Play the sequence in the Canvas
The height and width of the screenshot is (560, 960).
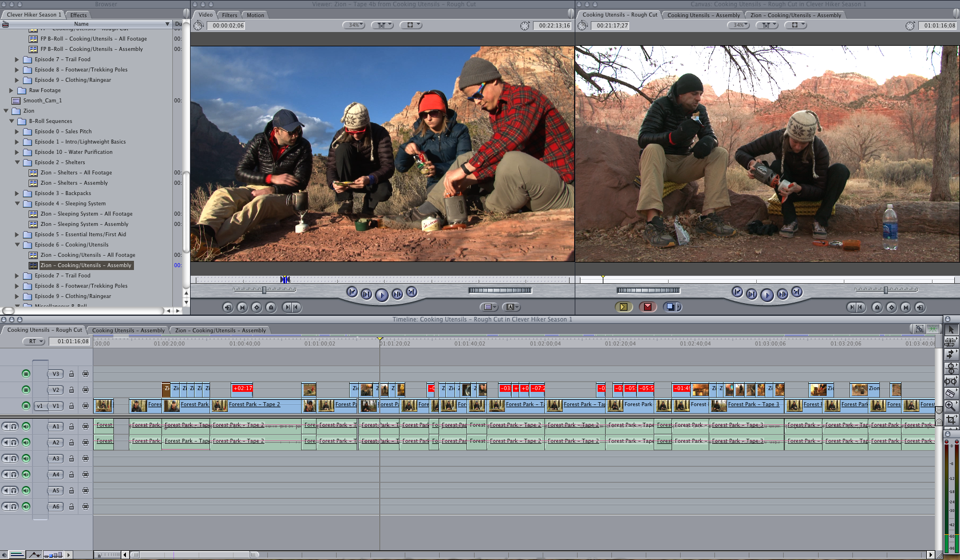[x=767, y=295]
